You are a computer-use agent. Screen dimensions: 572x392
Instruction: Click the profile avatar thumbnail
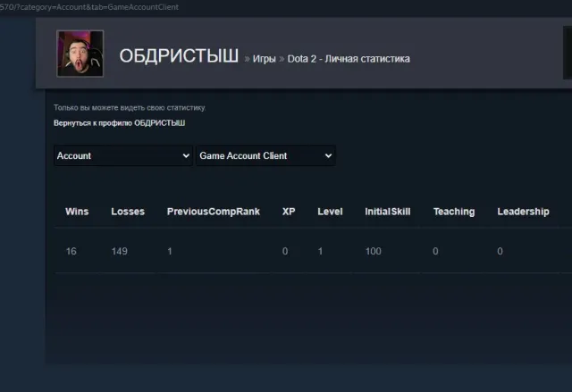[80, 54]
